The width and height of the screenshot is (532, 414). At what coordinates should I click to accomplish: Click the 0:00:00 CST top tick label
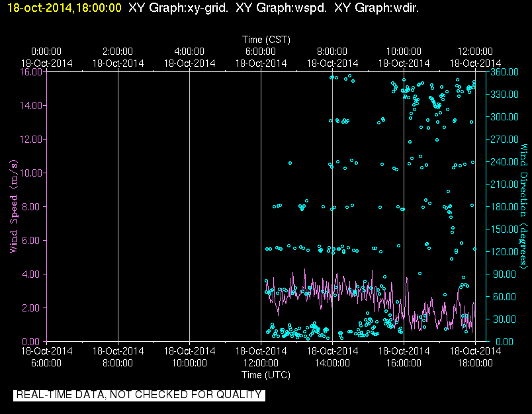(x=46, y=52)
